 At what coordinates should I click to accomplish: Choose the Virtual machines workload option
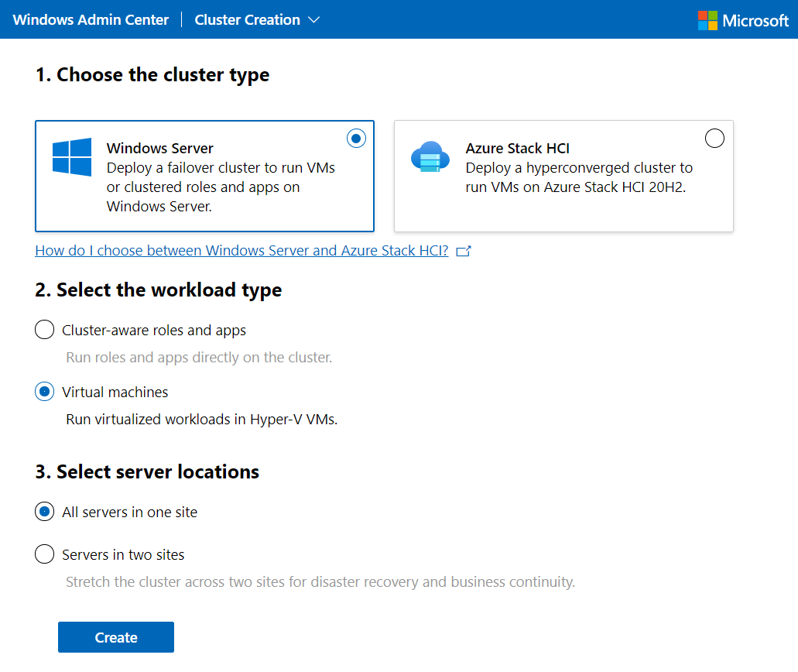(x=45, y=393)
